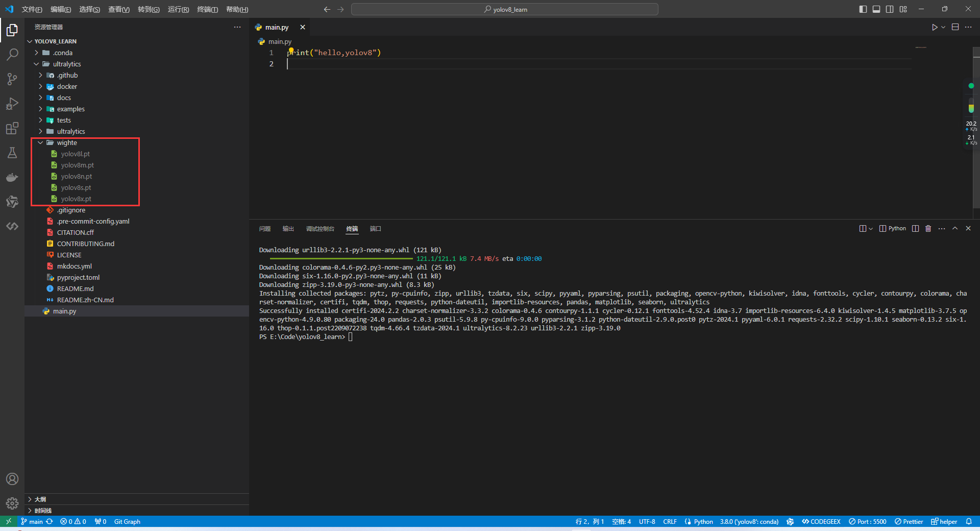Change UTF-8 file encoding
This screenshot has height=531, width=980.
(647, 521)
